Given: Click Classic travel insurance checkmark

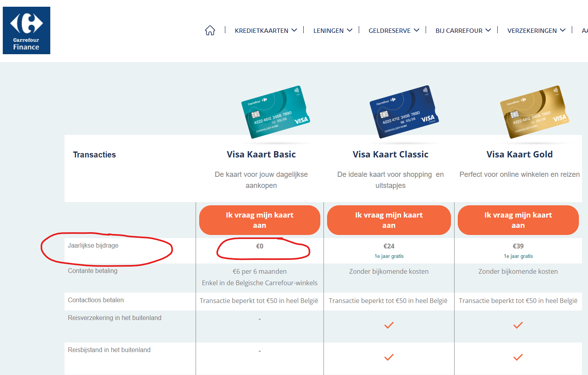Looking at the screenshot, I should (x=389, y=325).
